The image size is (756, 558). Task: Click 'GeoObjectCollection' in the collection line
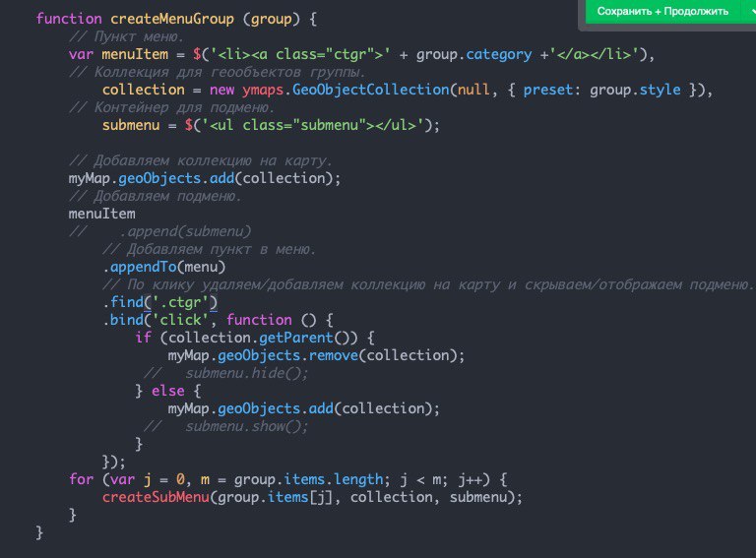370,90
